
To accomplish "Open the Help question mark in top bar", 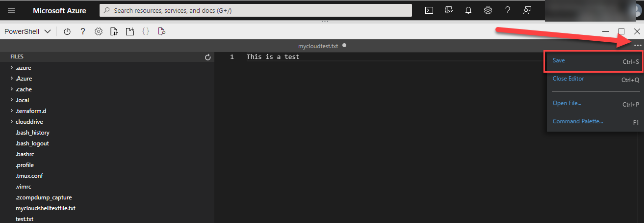I will [508, 10].
